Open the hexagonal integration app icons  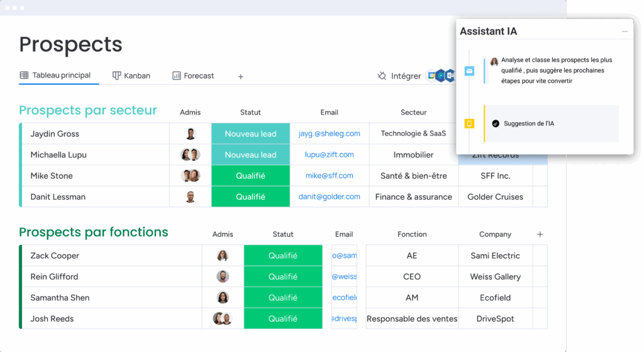[x=441, y=76]
